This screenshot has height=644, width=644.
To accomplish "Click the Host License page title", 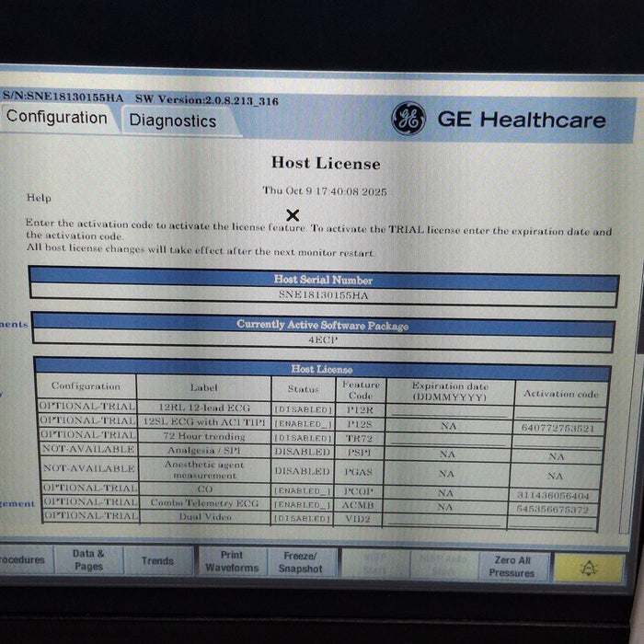I will [x=326, y=163].
